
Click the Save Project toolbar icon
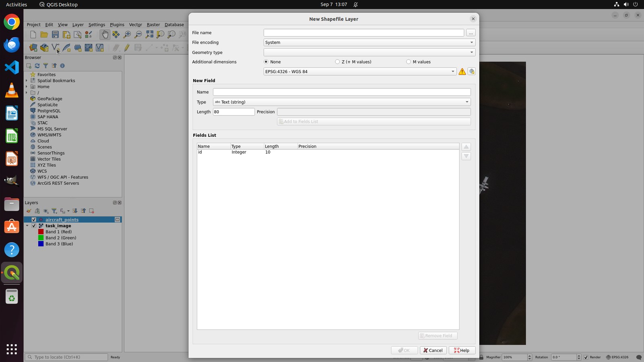(56, 35)
